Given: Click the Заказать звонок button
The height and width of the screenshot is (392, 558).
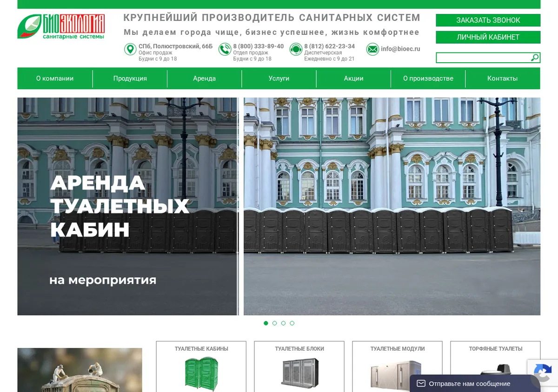Looking at the screenshot, I should (x=488, y=20).
